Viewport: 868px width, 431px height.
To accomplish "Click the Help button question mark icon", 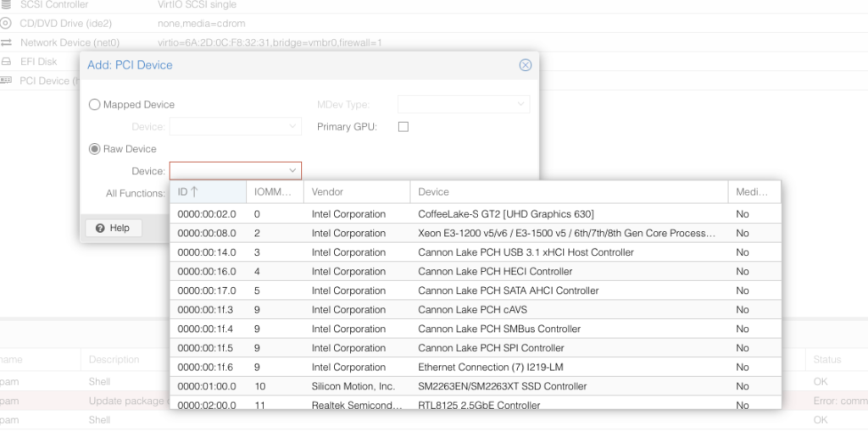I will (x=100, y=228).
